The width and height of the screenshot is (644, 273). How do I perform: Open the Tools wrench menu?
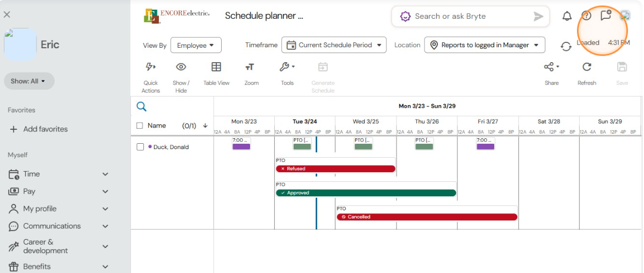pos(287,67)
